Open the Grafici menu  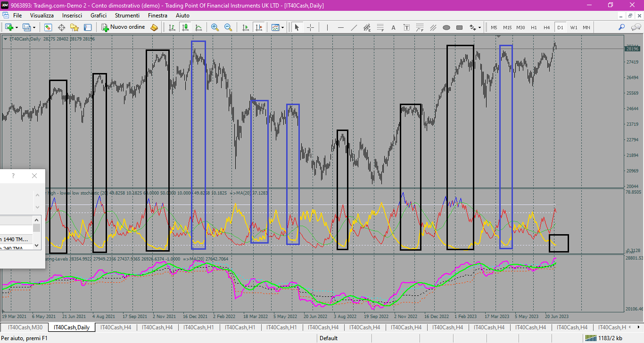pos(99,16)
